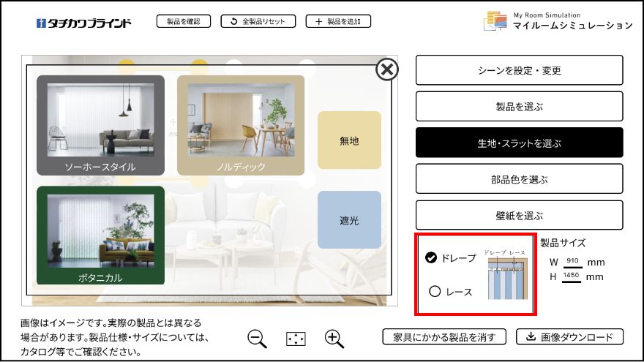The height and width of the screenshot is (362, 644).
Task: Click the Tachikawa Blind logo
Action: [84, 23]
